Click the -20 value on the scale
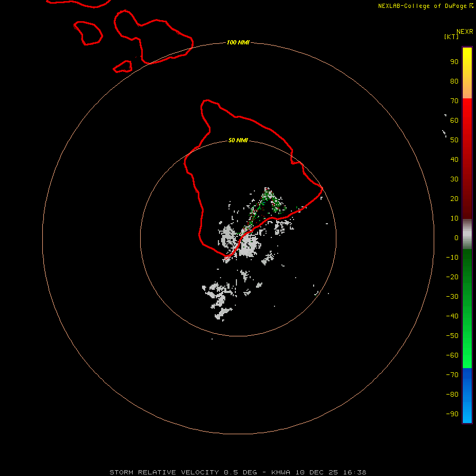 click(452, 277)
